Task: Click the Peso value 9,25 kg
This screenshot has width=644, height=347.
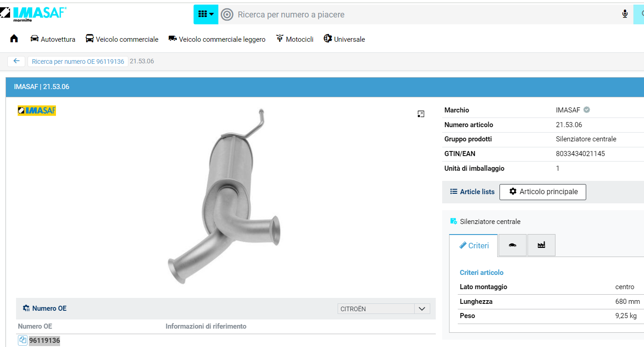Action: click(627, 316)
